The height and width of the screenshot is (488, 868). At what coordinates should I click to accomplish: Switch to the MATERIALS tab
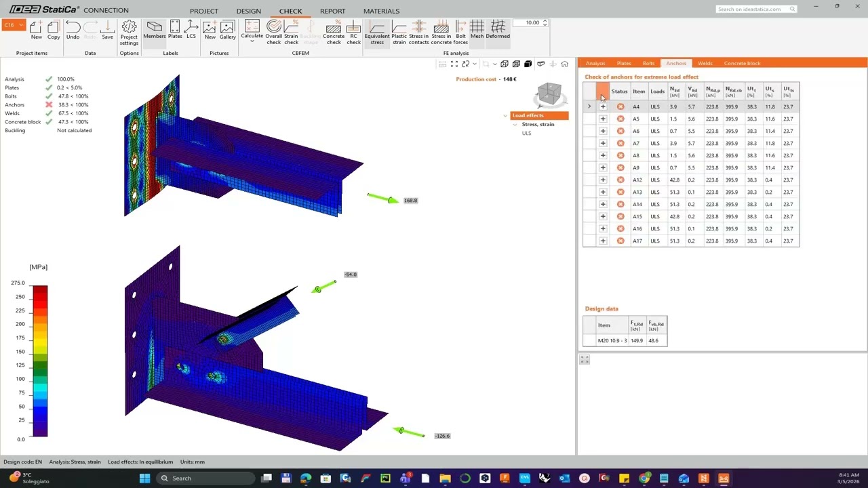point(381,11)
